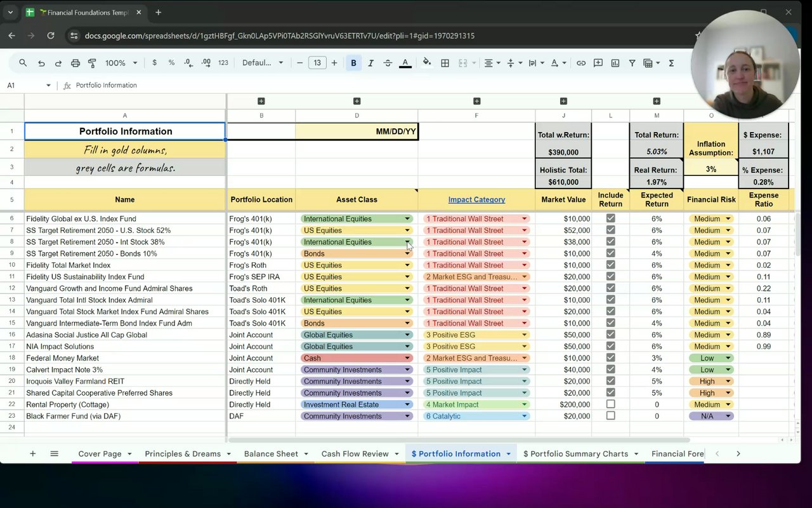Toggle bold formatting
Screen dimensions: 812x508
[x=353, y=63]
